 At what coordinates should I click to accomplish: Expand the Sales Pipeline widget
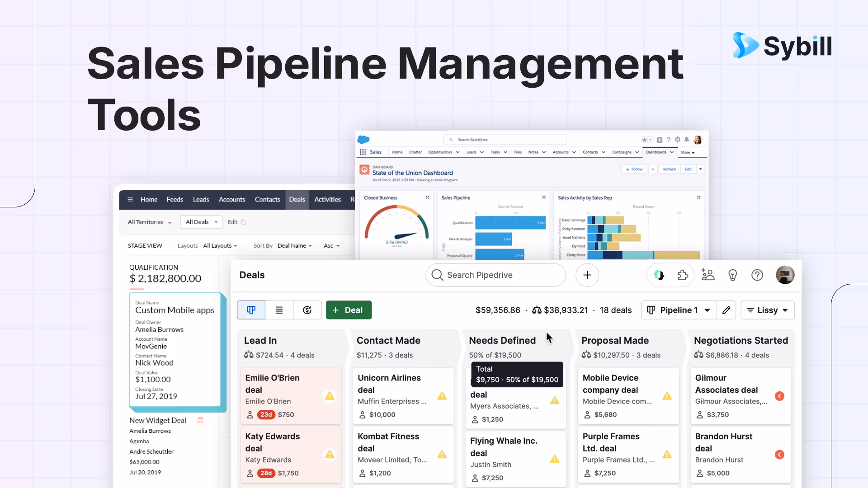click(x=544, y=197)
